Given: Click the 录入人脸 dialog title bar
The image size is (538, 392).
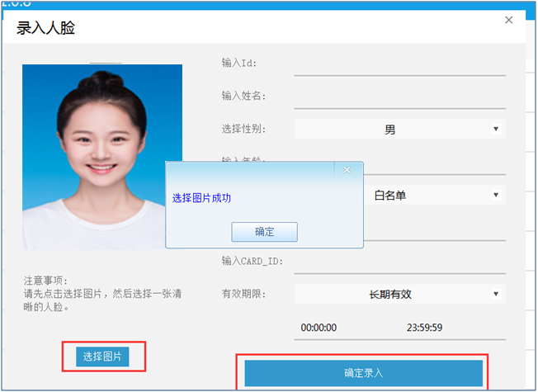Looking at the screenshot, I should (x=248, y=28).
